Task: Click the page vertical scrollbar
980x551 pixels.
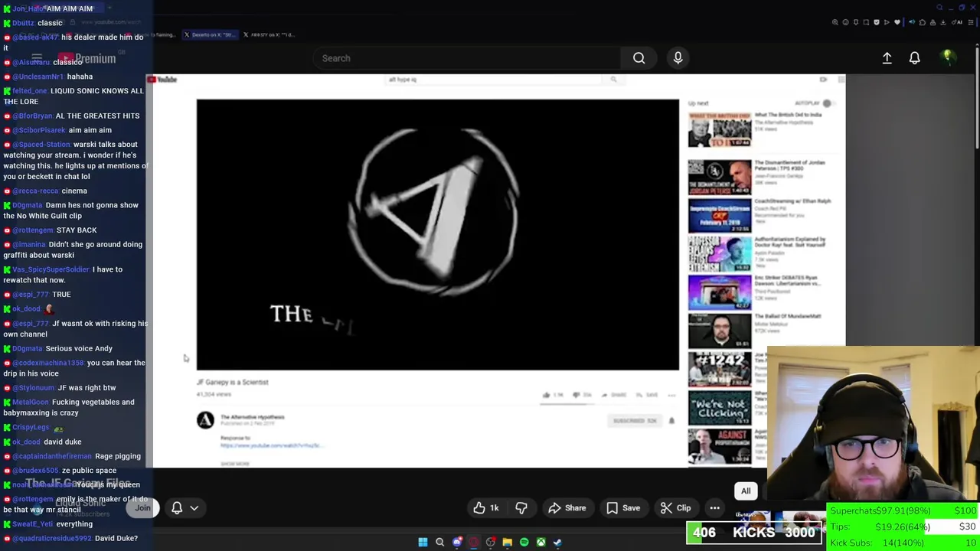Action: pos(976,99)
